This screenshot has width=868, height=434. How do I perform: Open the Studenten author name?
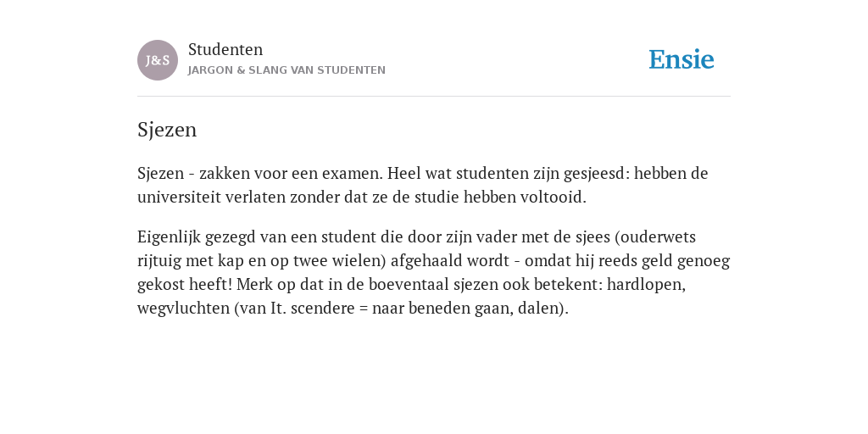[225, 49]
